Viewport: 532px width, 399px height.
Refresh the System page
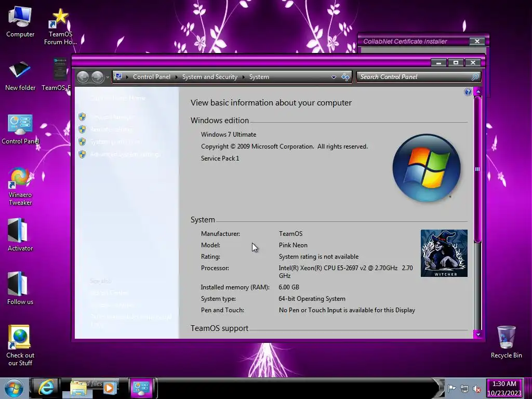pos(345,77)
